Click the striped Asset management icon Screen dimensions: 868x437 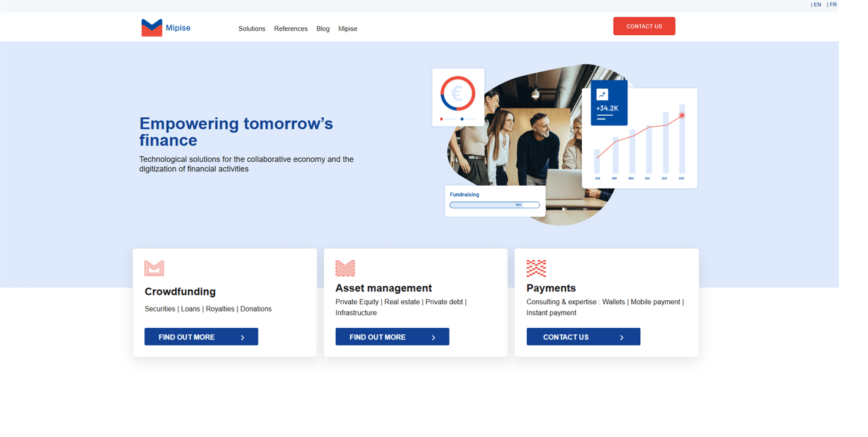(345, 268)
